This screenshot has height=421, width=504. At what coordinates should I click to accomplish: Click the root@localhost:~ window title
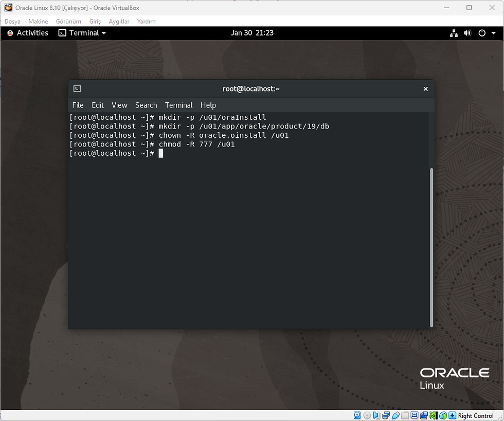click(251, 89)
